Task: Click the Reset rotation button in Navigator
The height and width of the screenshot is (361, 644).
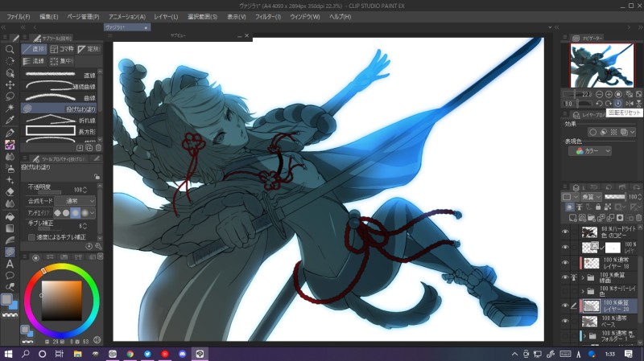Action: (x=617, y=104)
